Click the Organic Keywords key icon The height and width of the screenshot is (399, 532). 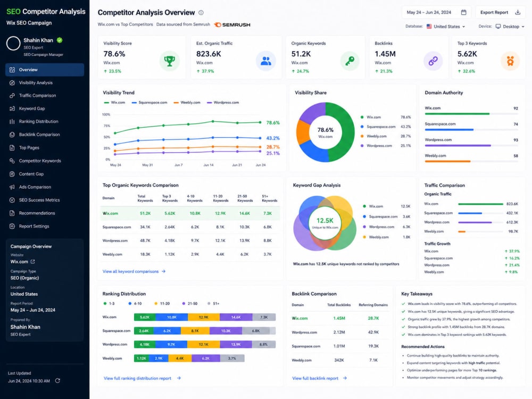[350, 61]
